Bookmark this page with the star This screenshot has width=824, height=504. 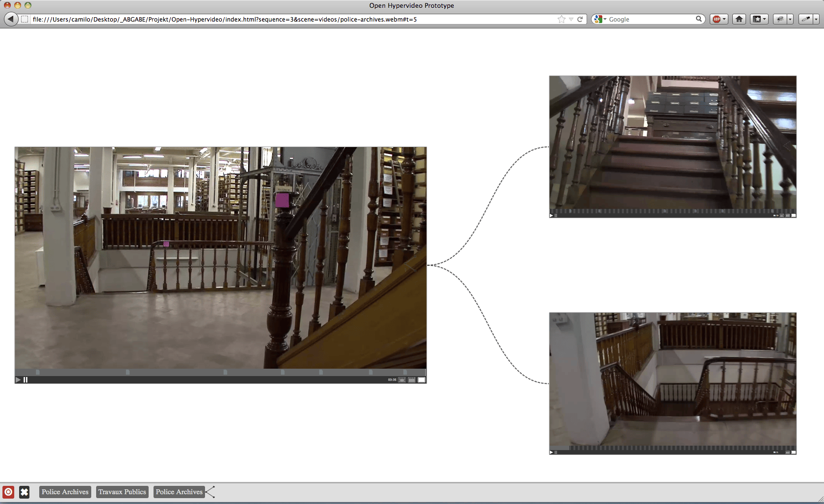(561, 19)
